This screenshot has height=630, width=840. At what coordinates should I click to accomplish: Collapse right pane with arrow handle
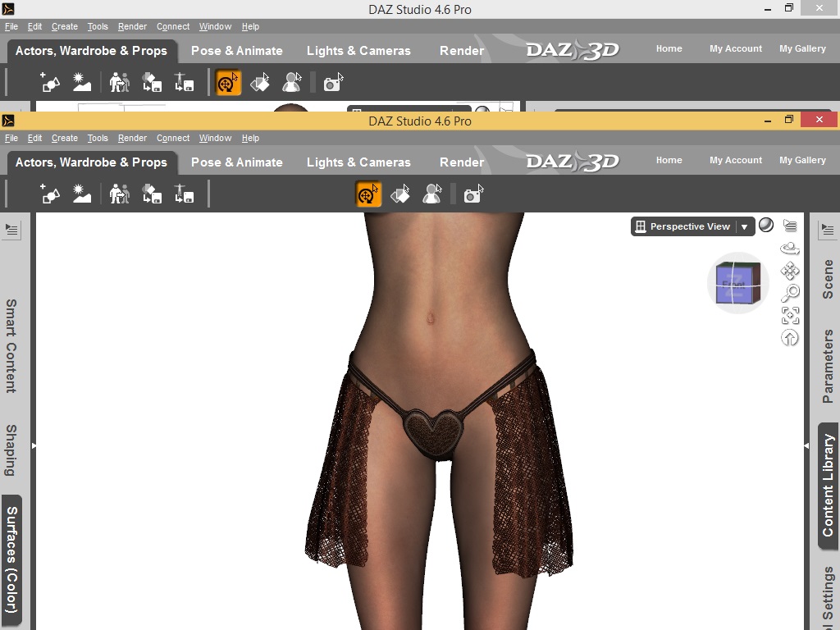(x=806, y=445)
